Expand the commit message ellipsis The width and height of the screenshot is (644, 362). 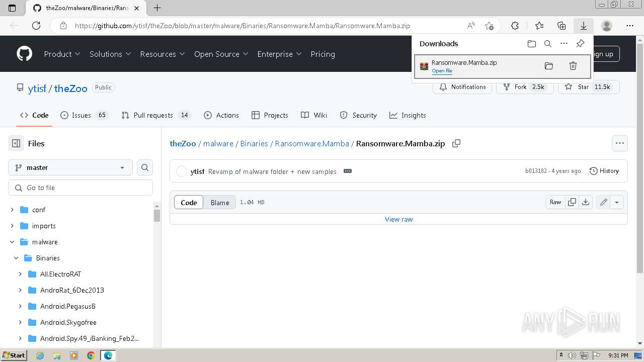[348, 171]
